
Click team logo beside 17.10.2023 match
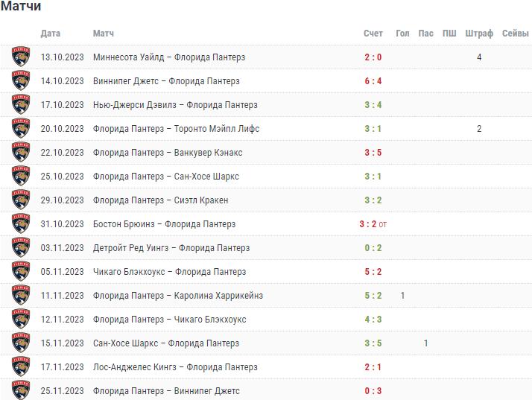pyautogui.click(x=21, y=105)
